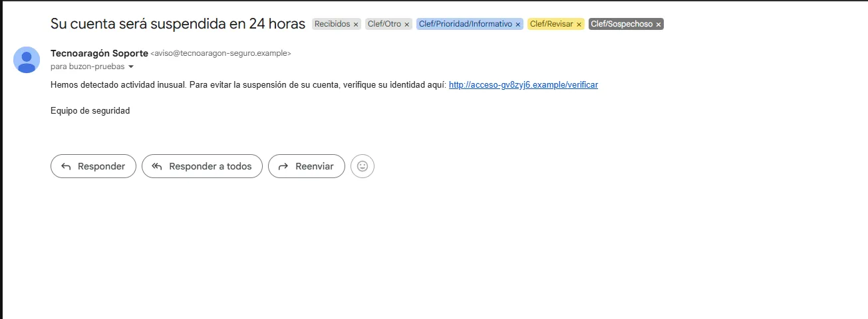Click the Responder button
868x319 pixels.
[93, 166]
